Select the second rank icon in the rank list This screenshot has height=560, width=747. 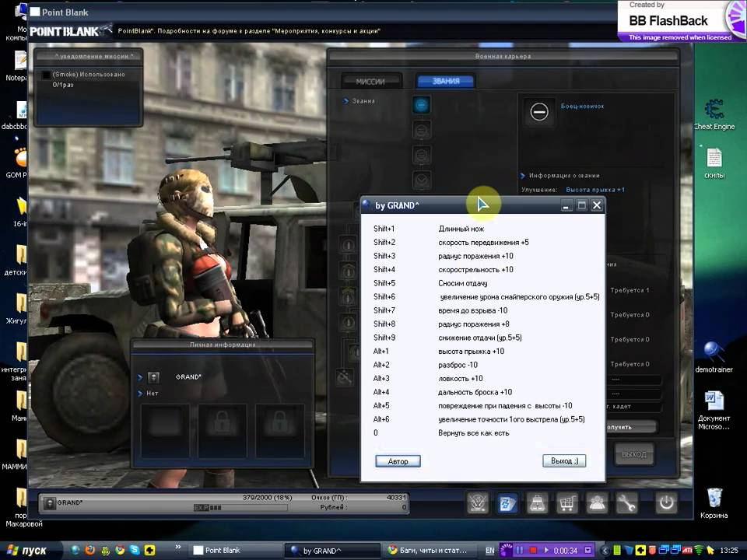pyautogui.click(x=421, y=130)
